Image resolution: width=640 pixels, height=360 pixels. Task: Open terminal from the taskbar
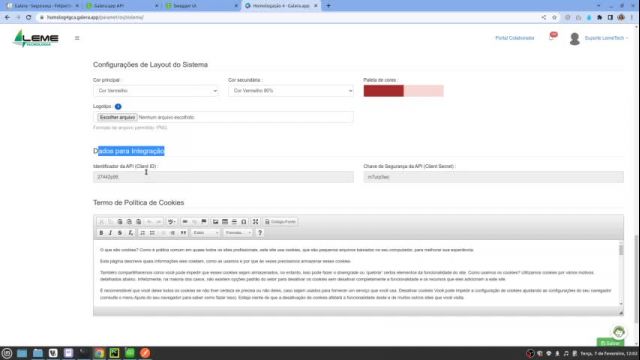84,353
